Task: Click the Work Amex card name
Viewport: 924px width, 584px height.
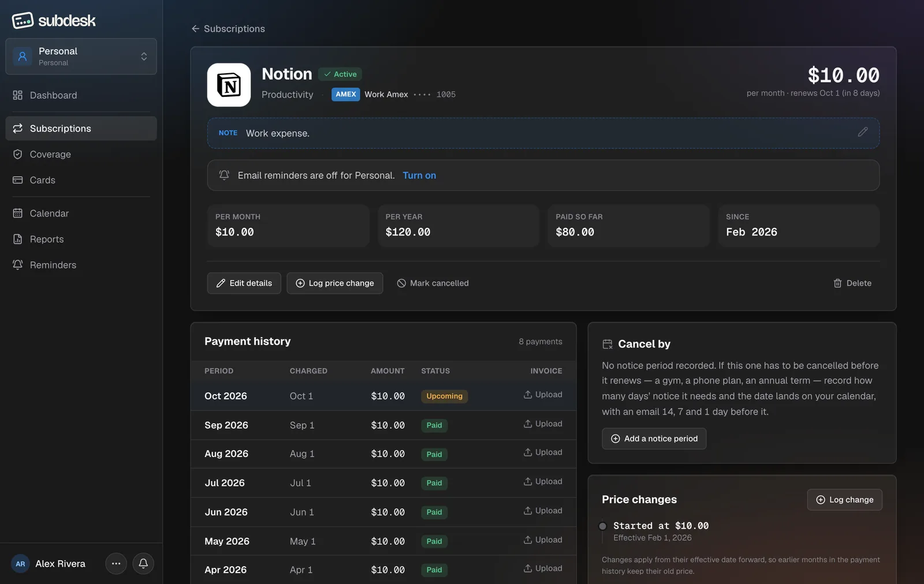Action: coord(386,94)
